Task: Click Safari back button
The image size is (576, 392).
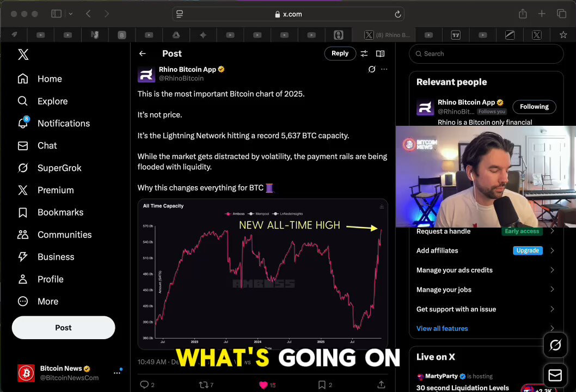Action: pyautogui.click(x=88, y=14)
